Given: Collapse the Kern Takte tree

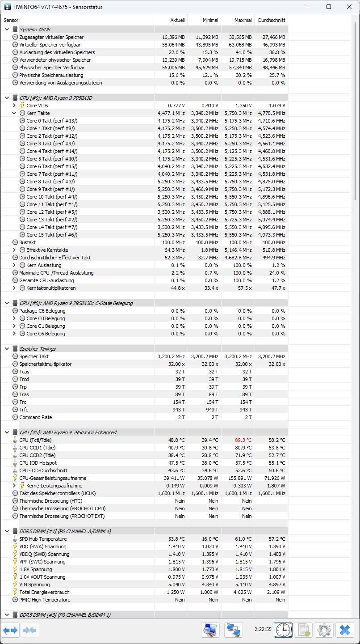Looking at the screenshot, I should (14, 113).
